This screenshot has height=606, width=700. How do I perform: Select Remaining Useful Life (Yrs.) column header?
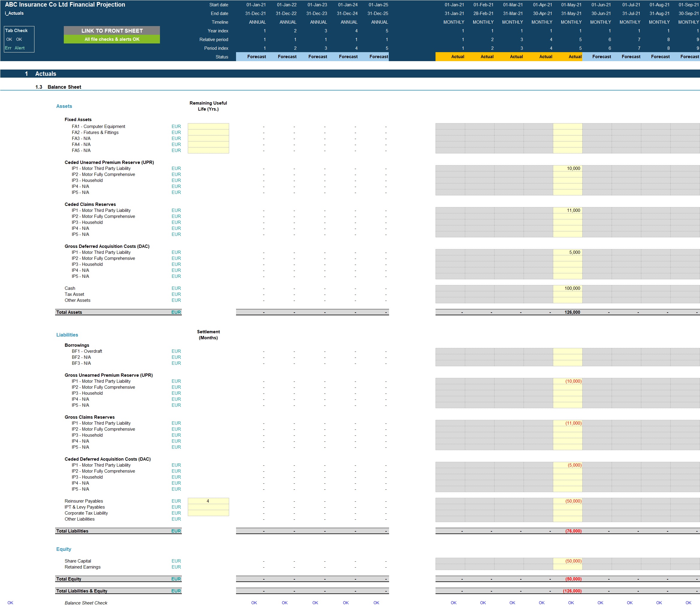[x=208, y=106]
